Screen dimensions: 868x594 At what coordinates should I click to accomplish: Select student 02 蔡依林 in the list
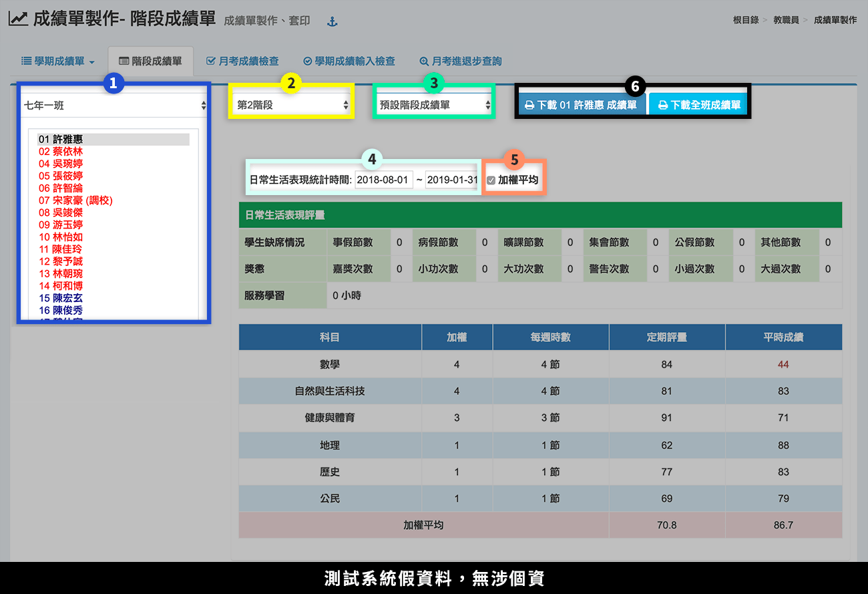[x=61, y=152]
